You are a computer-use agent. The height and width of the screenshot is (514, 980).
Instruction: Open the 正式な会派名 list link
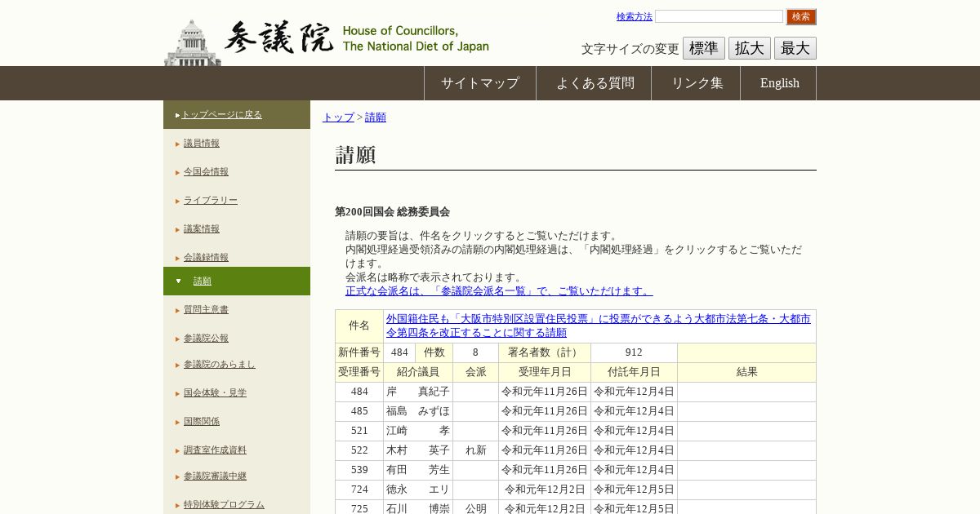(x=498, y=290)
